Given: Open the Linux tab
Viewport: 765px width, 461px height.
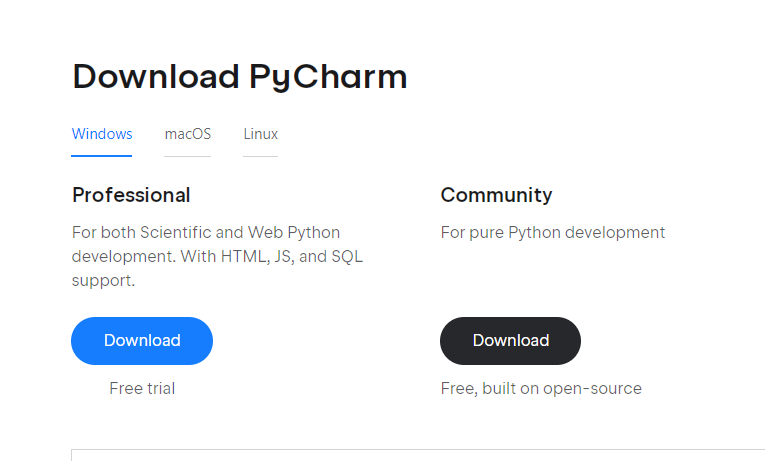Looking at the screenshot, I should tap(261, 134).
